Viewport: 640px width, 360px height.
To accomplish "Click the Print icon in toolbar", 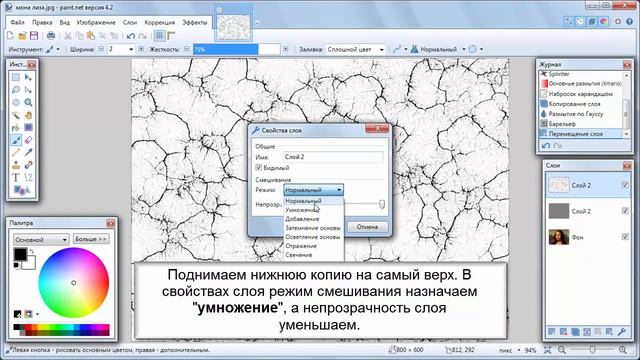I will pos(51,36).
